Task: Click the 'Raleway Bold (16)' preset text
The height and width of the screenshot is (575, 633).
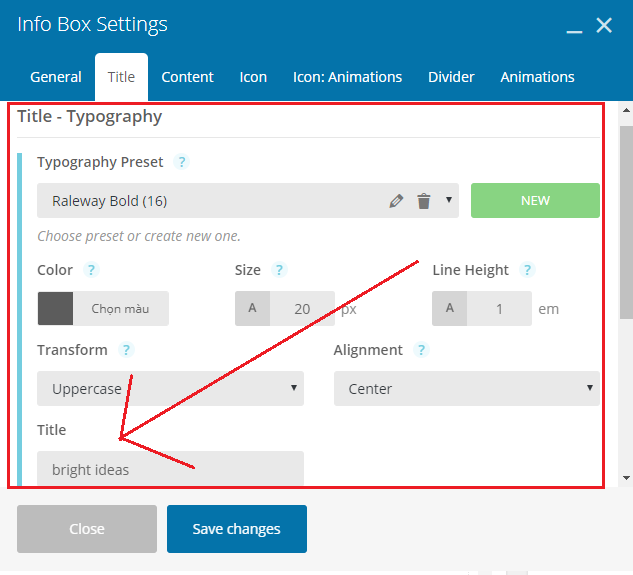Action: (109, 201)
